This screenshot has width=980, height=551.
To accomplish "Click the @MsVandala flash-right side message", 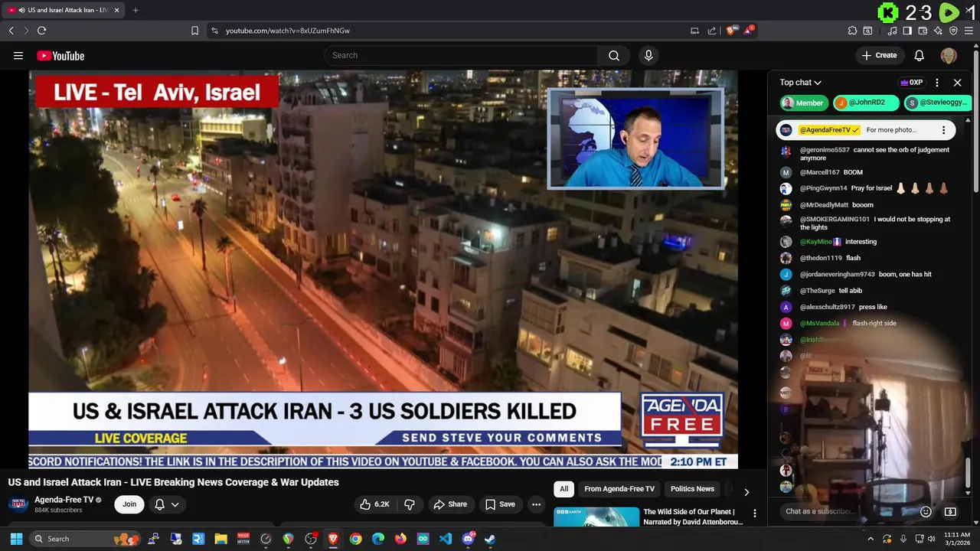I will (869, 323).
